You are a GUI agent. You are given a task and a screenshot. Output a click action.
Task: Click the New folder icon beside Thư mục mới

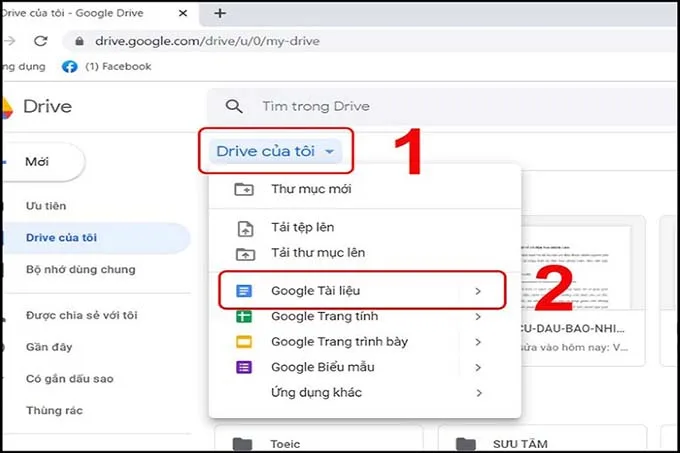pyautogui.click(x=244, y=189)
